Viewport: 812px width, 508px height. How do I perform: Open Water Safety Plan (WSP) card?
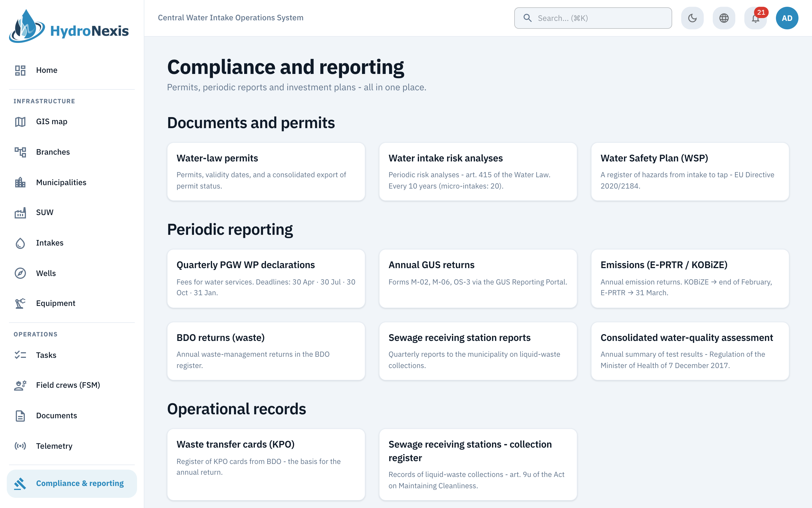(690, 172)
